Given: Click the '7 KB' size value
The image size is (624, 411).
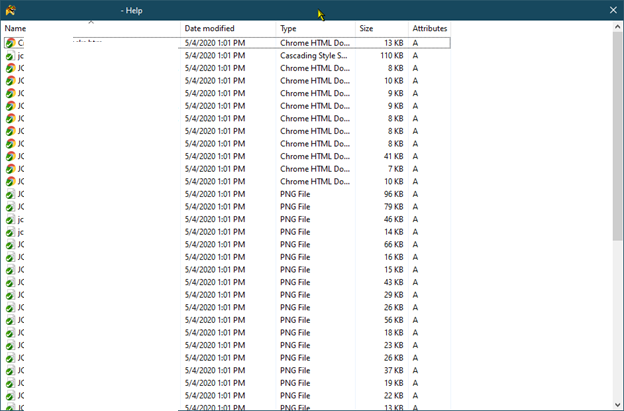Looking at the screenshot, I should pos(396,169).
